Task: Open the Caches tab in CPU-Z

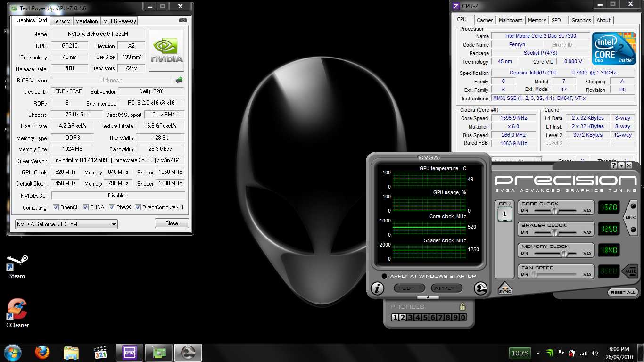Action: click(x=485, y=20)
